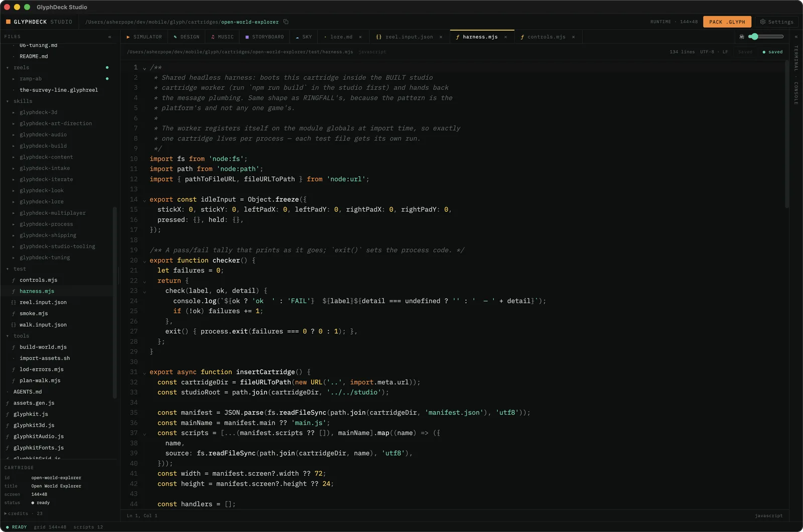Open the vertical Terminal panel label
The image size is (803, 532).
pyautogui.click(x=796, y=58)
